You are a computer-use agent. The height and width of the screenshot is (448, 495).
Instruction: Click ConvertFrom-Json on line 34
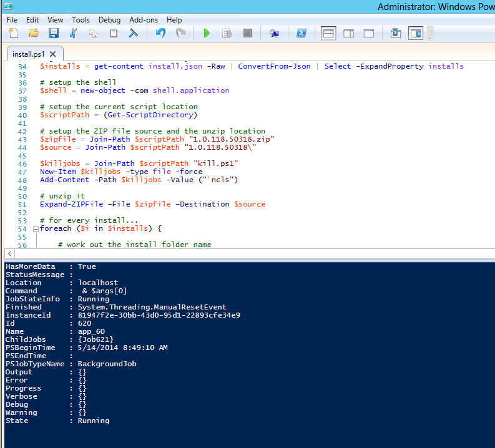pos(274,66)
